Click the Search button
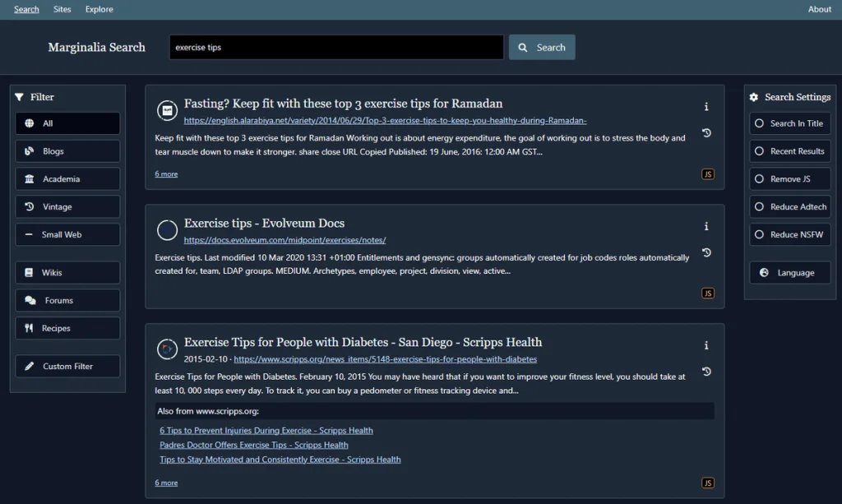The height and width of the screenshot is (504, 842). (x=542, y=47)
